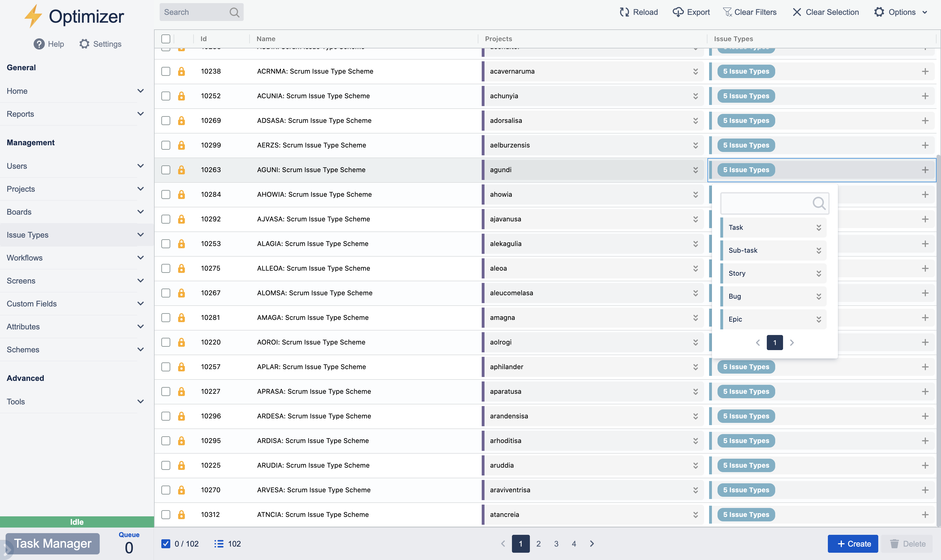Toggle the 0 / 102 selection checkbox
The image size is (941, 560).
(x=166, y=543)
